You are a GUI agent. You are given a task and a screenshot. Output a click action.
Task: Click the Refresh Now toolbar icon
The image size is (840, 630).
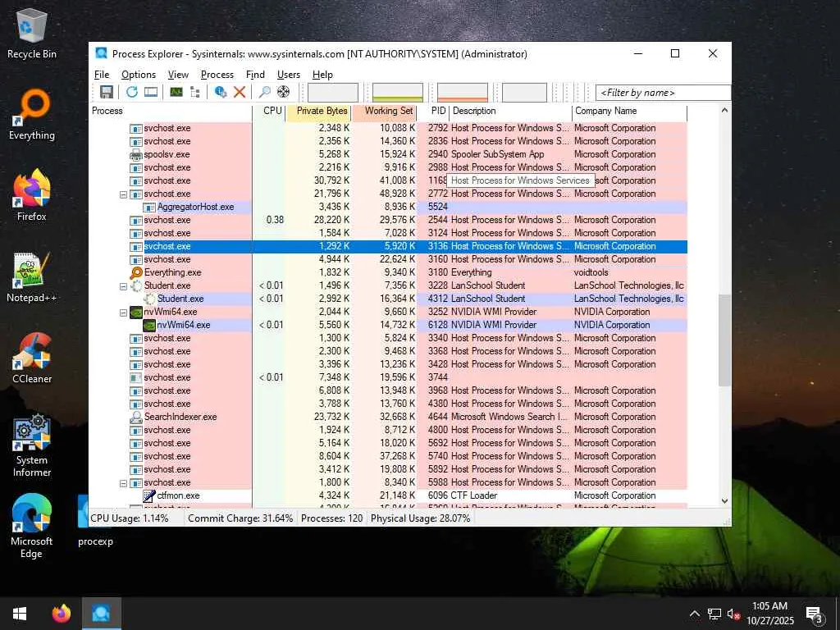(x=132, y=92)
